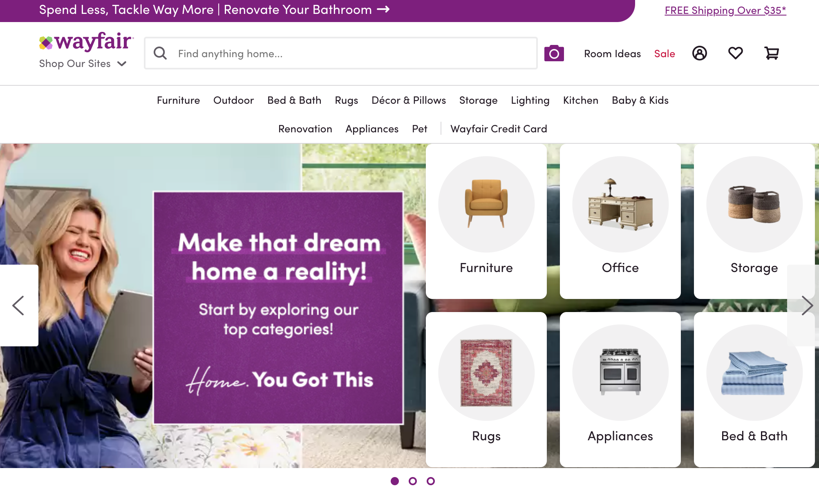This screenshot has width=819, height=504.
Task: Choose the Office category tile
Action: point(620,221)
